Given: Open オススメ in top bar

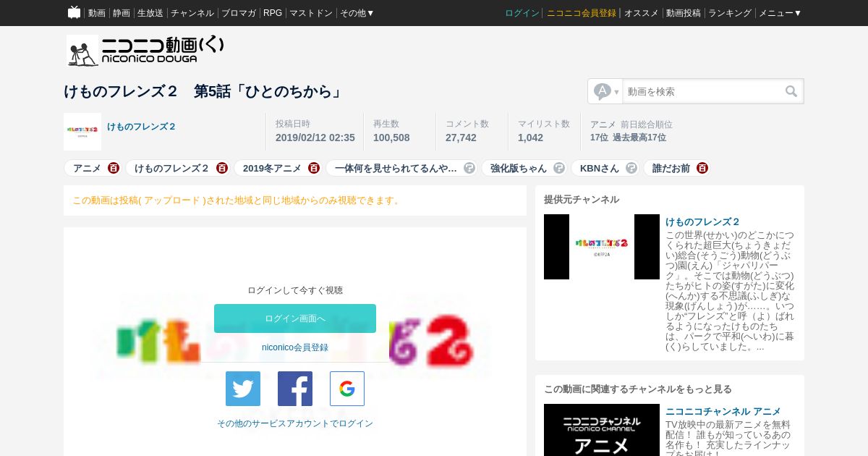Looking at the screenshot, I should [642, 13].
